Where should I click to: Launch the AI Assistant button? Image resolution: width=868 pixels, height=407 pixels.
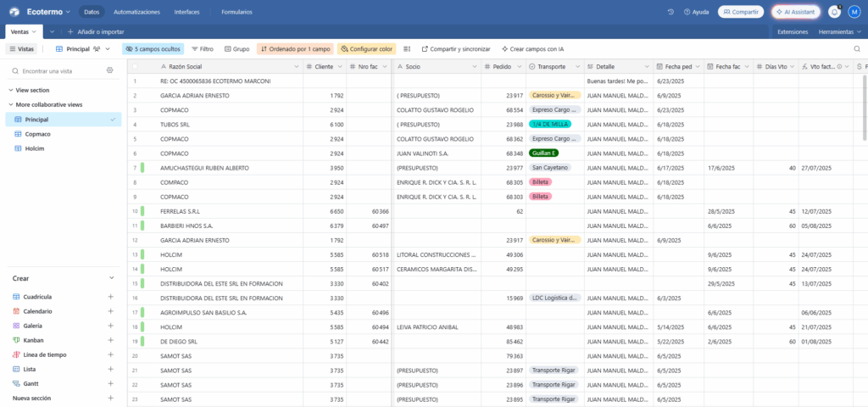click(796, 12)
